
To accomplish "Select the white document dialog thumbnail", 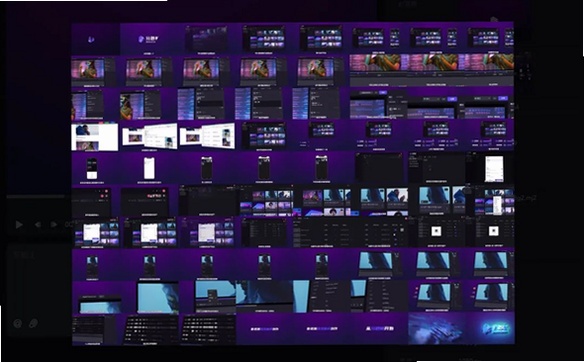I will tap(493, 169).
